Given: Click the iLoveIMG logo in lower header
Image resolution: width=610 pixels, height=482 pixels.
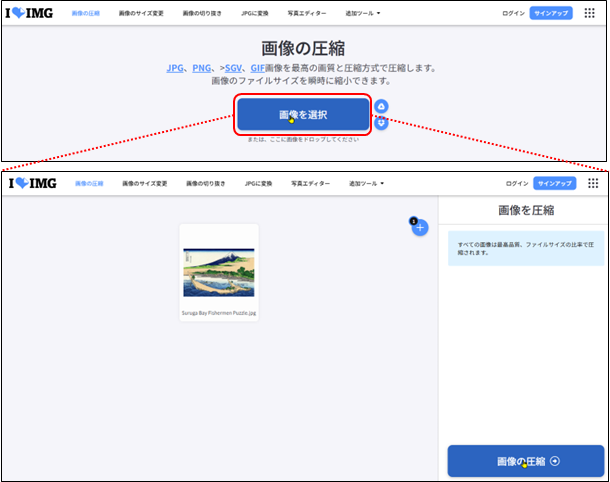Looking at the screenshot, I should (x=31, y=183).
